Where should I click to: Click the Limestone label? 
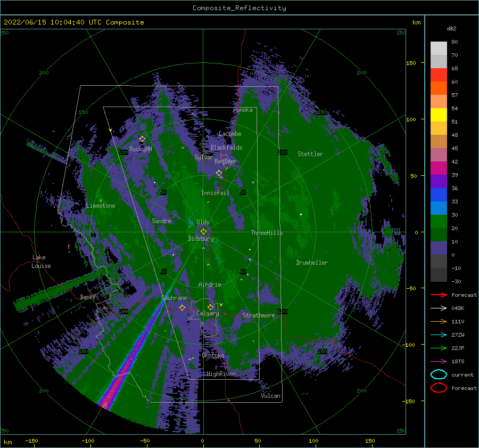coord(101,206)
